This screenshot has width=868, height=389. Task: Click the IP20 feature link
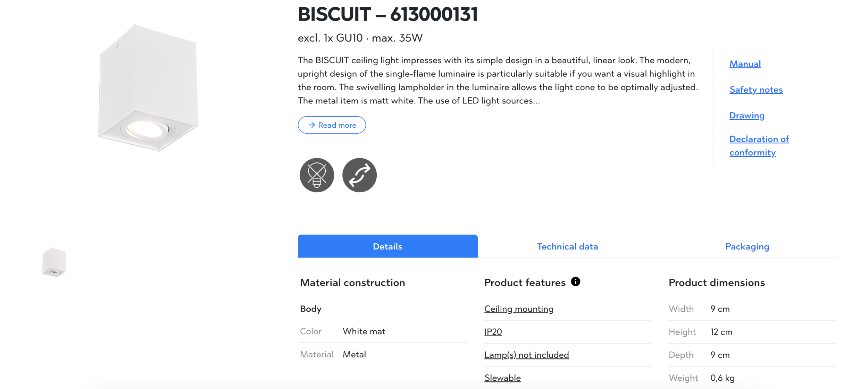[x=493, y=332]
